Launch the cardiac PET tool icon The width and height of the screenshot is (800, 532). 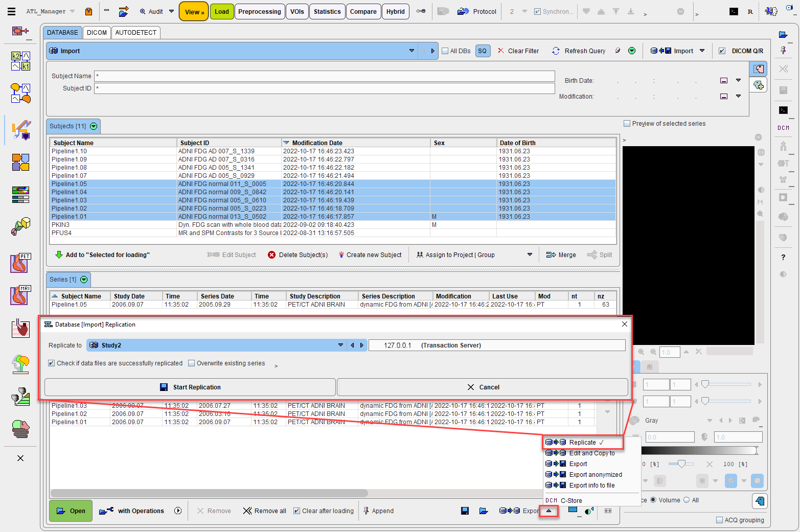click(20, 263)
